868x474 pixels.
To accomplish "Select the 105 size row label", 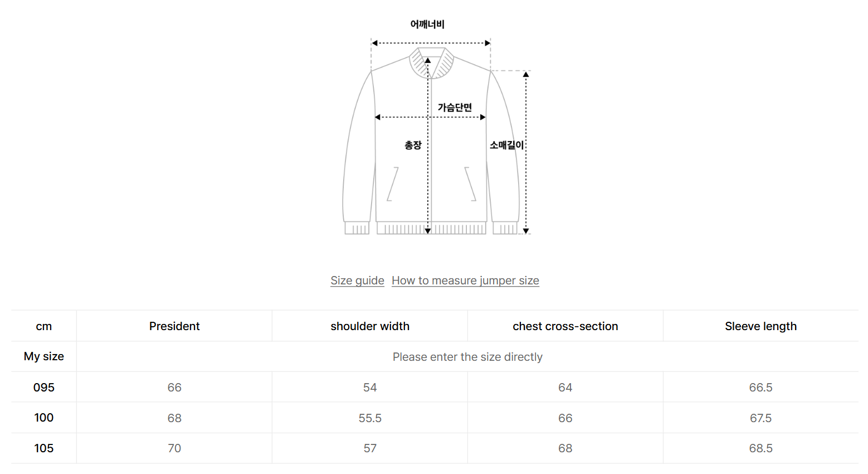I will tap(43, 448).
